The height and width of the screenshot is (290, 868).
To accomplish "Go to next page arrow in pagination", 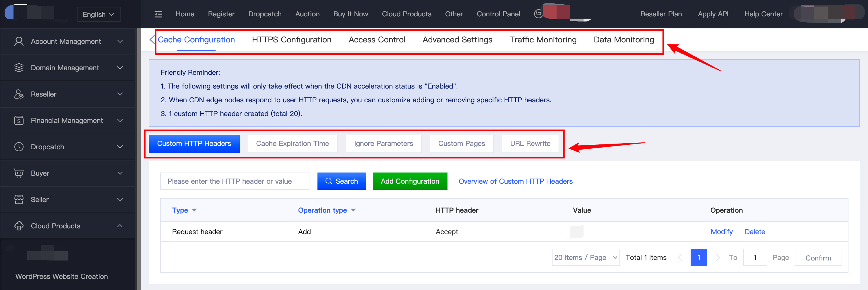I will click(718, 257).
